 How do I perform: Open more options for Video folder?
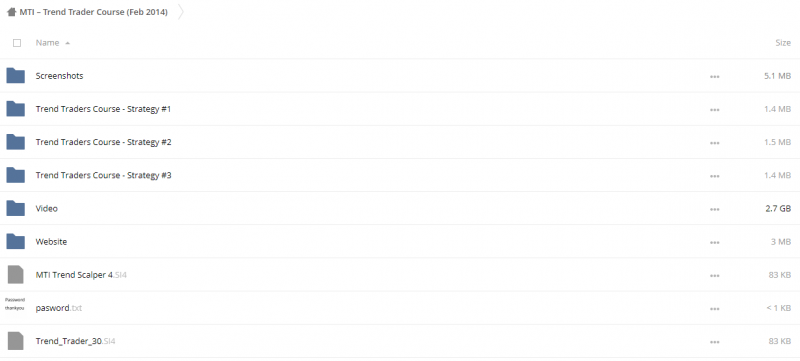click(714, 209)
